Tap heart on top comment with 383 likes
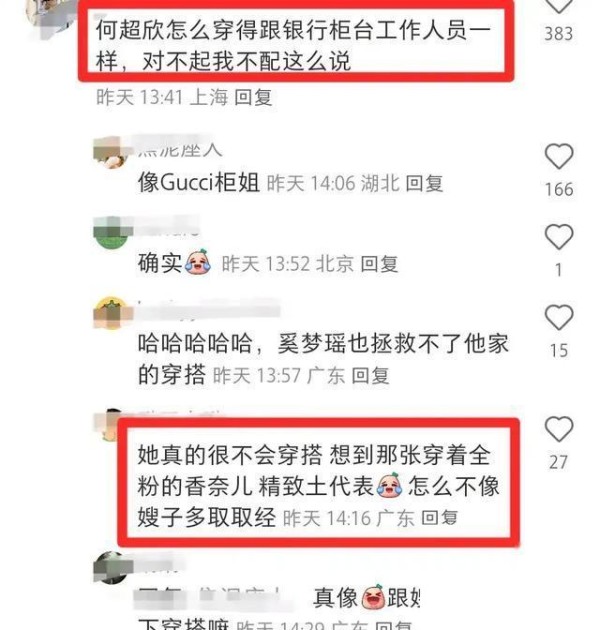The image size is (600, 630). [x=559, y=6]
